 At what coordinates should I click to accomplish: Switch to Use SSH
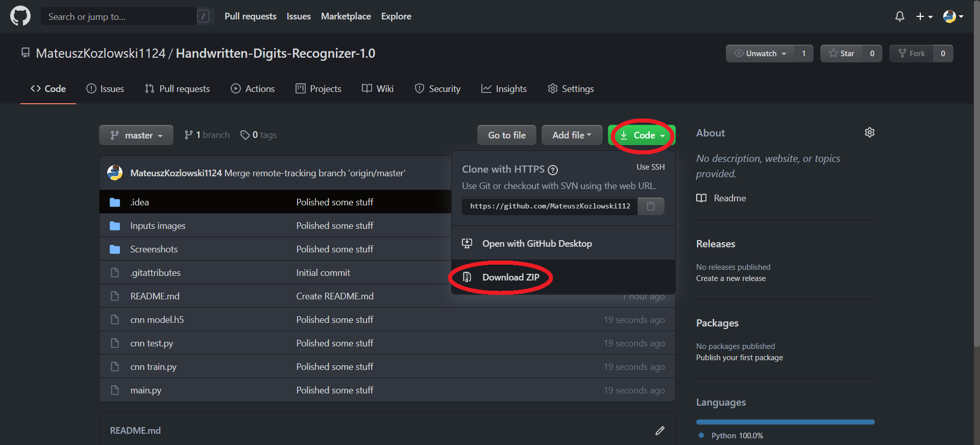pyautogui.click(x=651, y=167)
